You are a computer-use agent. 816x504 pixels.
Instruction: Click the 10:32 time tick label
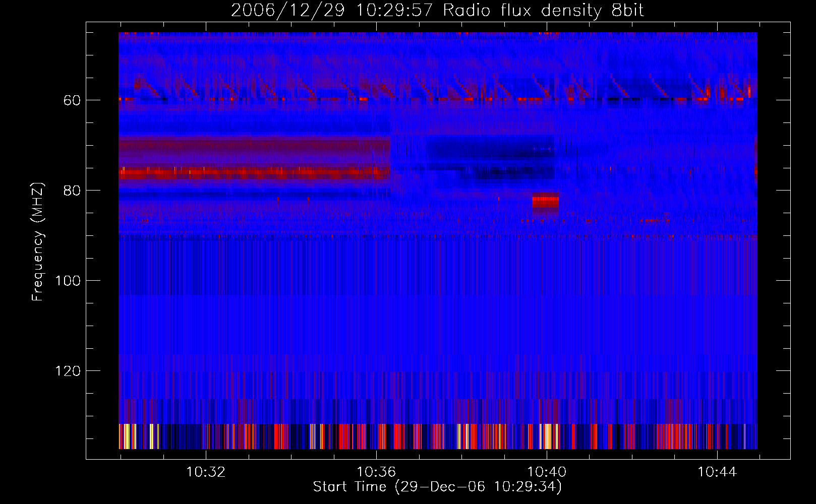tap(206, 472)
